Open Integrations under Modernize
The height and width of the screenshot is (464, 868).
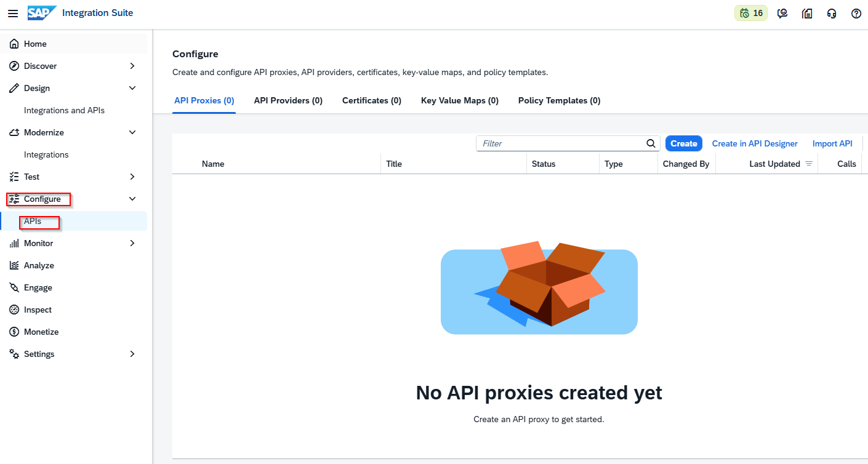click(x=46, y=154)
